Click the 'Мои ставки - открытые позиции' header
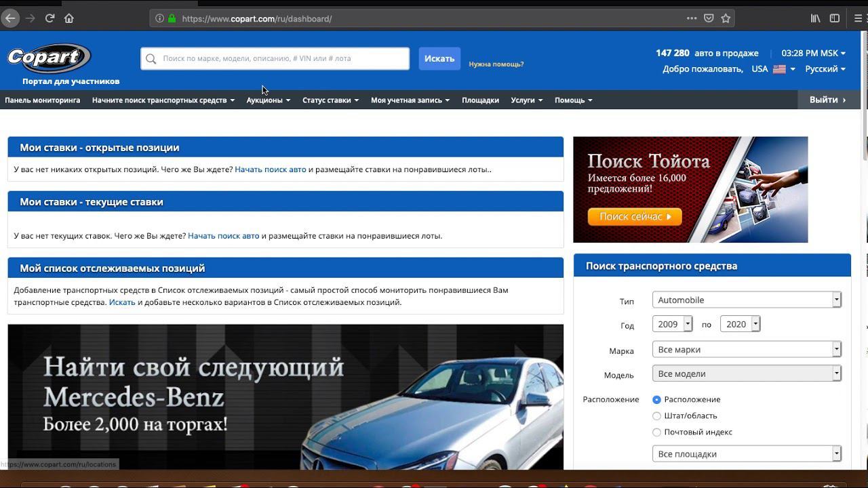This screenshot has width=868, height=488. click(x=285, y=147)
